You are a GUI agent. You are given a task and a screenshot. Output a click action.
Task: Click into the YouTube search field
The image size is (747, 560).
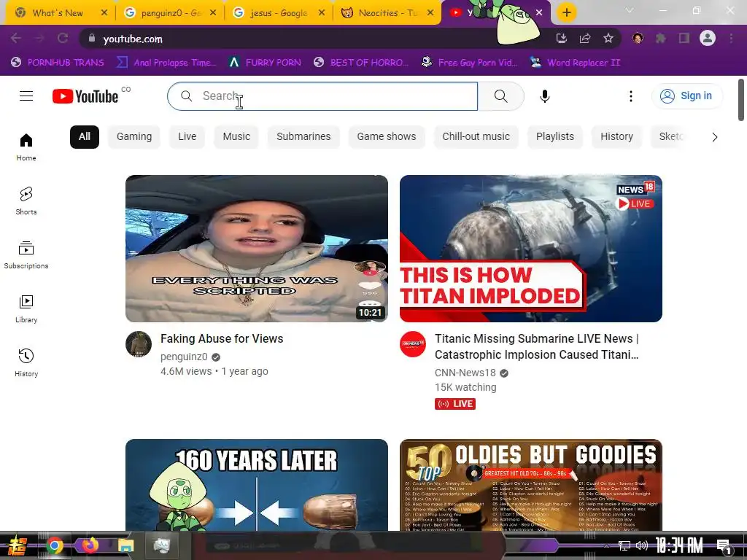point(322,96)
